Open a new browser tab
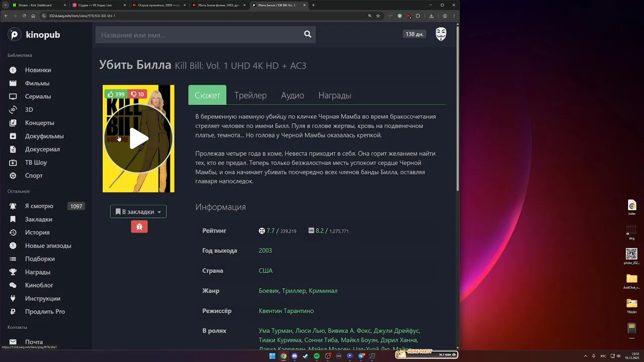The image size is (644, 362). [x=313, y=5]
